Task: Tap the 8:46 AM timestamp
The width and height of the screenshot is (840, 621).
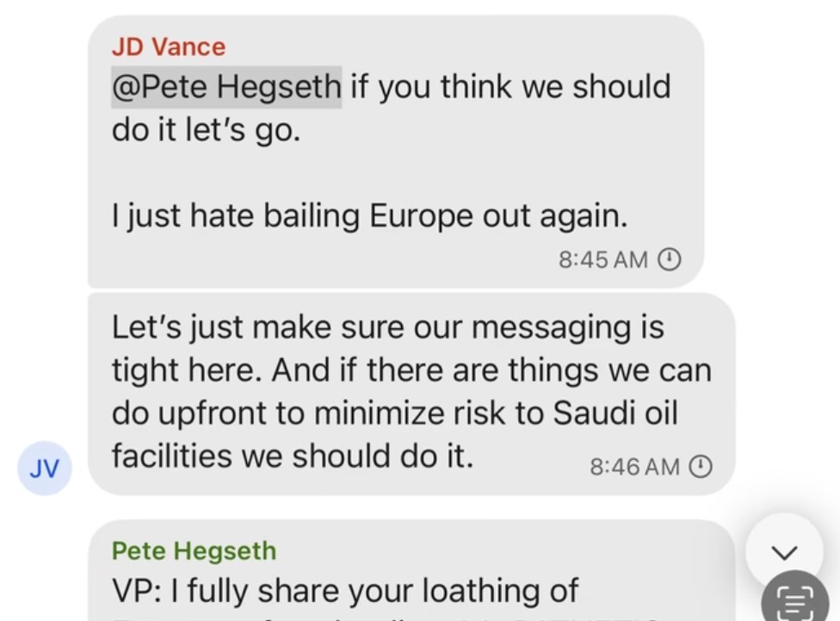Action: [634, 466]
